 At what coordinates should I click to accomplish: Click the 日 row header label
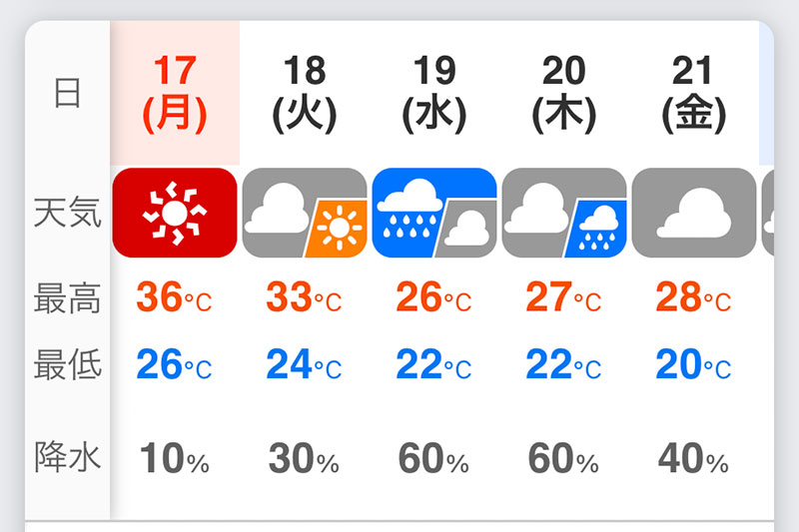coord(67,94)
